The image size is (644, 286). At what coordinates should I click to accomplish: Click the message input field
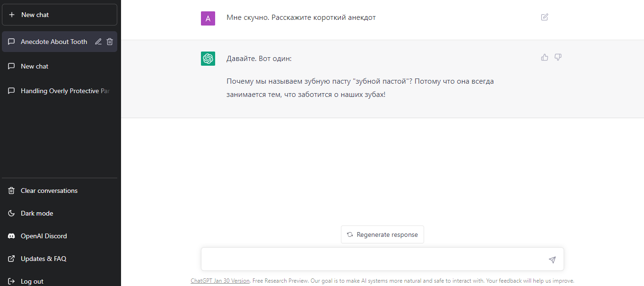374,260
